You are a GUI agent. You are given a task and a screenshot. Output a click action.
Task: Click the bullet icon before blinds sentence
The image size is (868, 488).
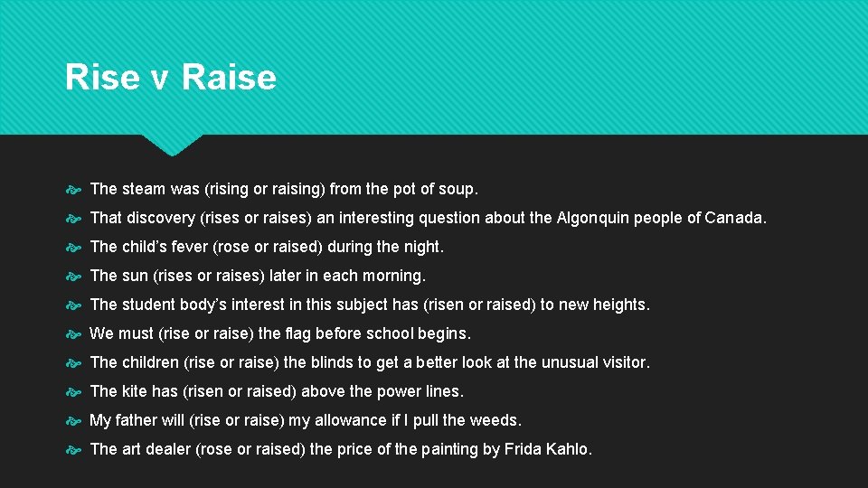click(73, 363)
